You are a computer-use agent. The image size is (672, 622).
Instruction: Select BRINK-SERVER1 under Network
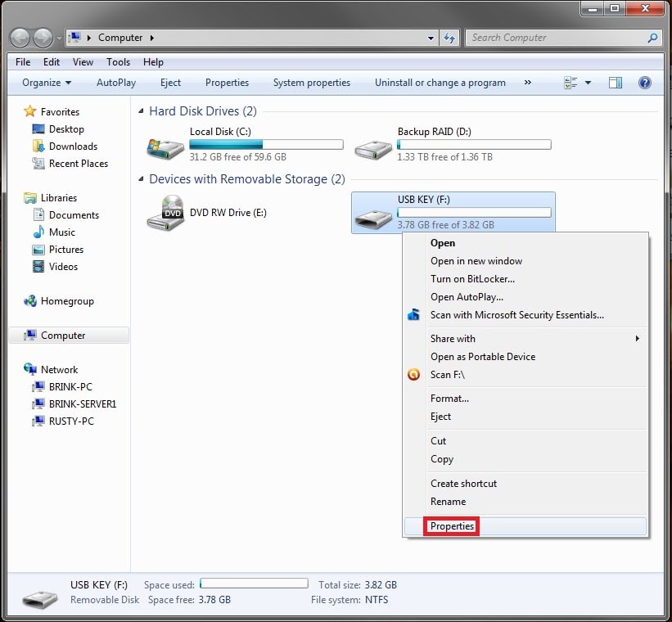pyautogui.click(x=82, y=404)
